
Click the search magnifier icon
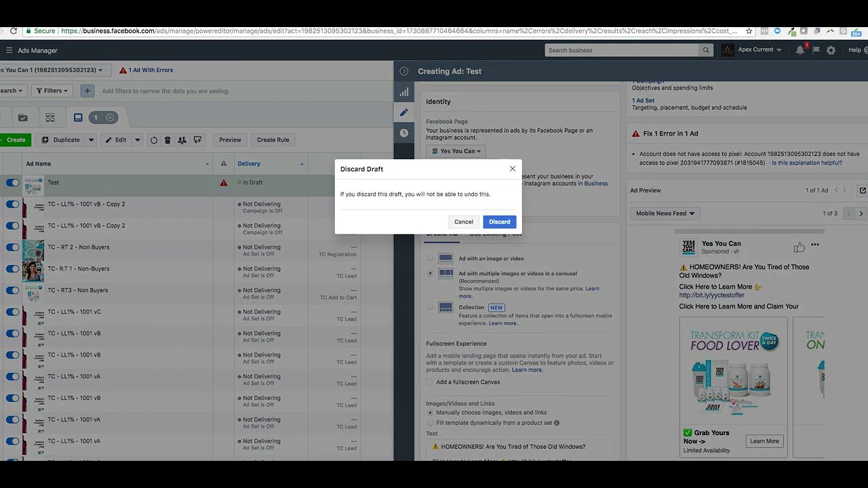click(706, 50)
